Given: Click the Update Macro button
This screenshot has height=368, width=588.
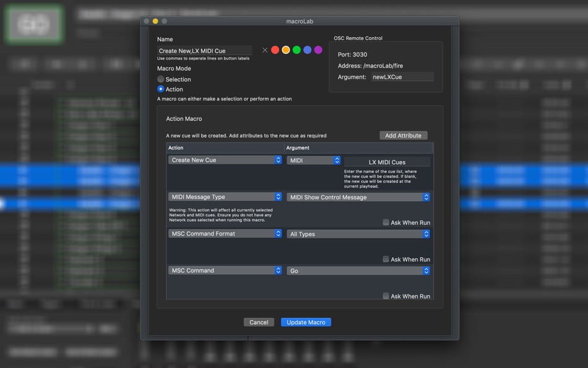Looking at the screenshot, I should [306, 322].
